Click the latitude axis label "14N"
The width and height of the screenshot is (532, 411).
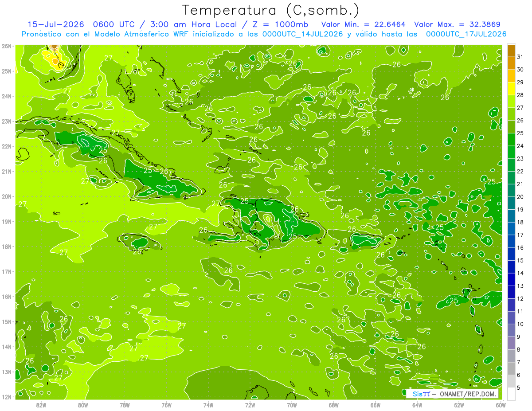coord(6,347)
